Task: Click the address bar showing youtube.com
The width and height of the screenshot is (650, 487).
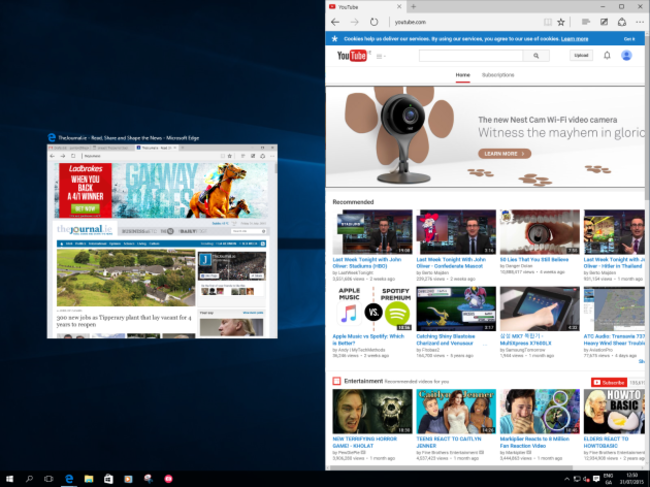Action: pos(464,22)
